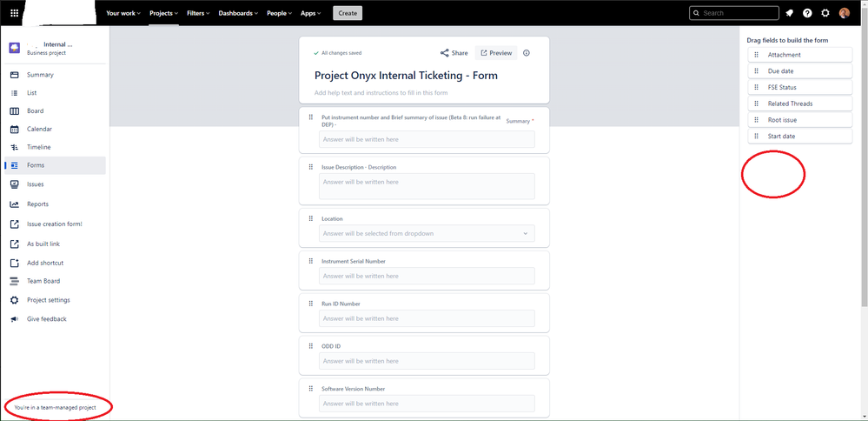Click the Share button

[x=454, y=53]
